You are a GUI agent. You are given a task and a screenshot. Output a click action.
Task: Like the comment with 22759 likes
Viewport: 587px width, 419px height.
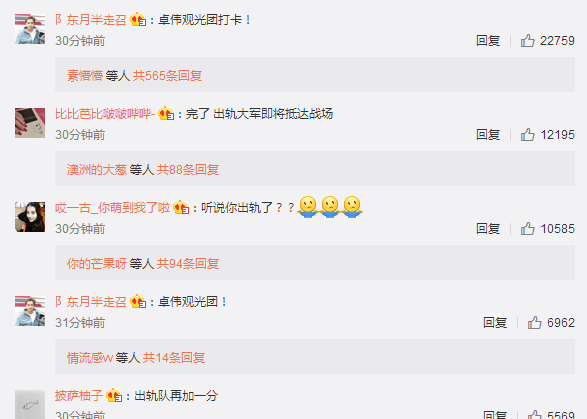[x=527, y=40]
